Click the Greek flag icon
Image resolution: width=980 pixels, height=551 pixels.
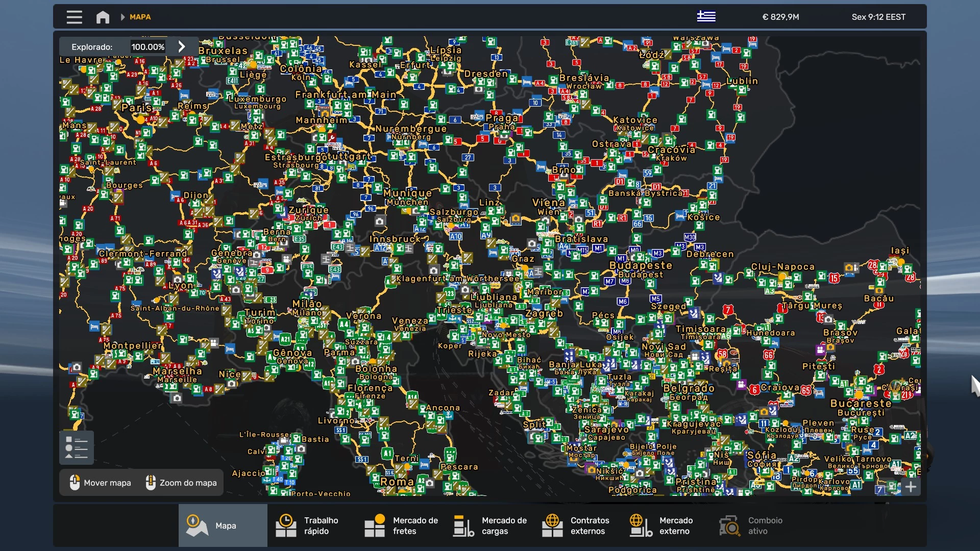coord(706,16)
